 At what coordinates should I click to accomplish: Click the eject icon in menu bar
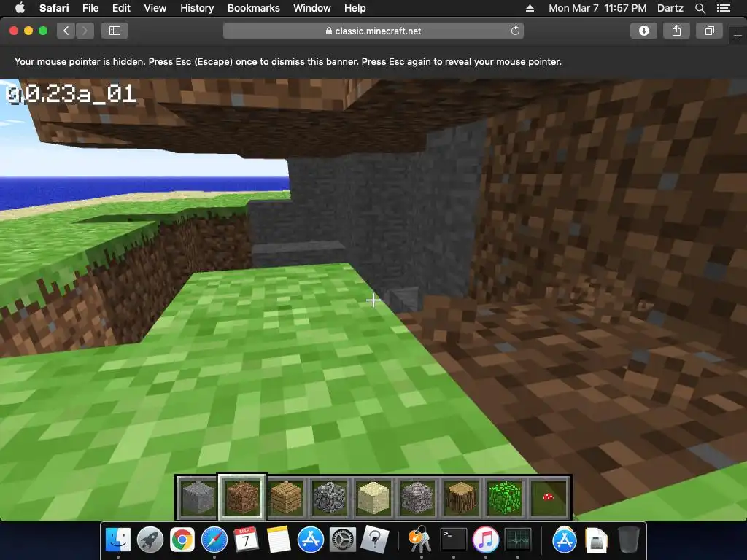tap(530, 8)
